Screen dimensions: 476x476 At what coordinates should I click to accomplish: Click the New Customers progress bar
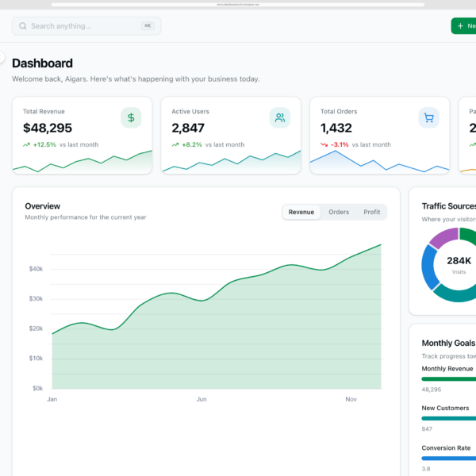pyautogui.click(x=449, y=418)
